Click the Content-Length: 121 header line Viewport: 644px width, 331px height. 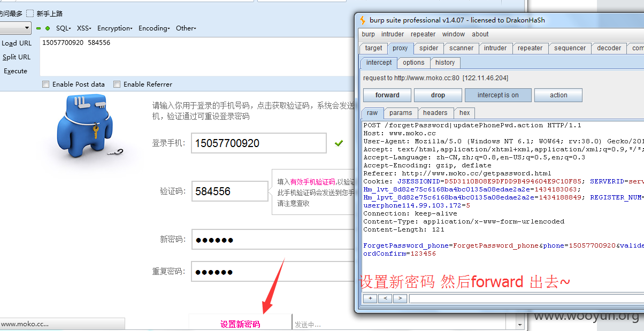pyautogui.click(x=404, y=229)
